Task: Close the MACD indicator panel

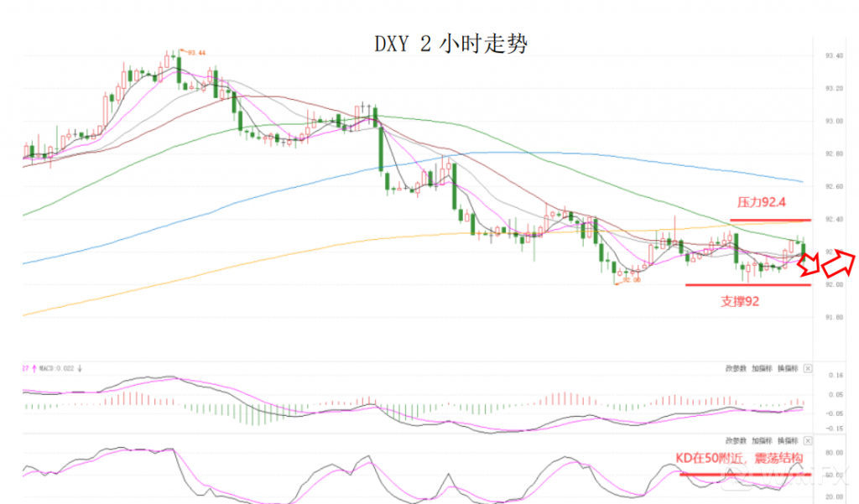Action: click(x=808, y=368)
